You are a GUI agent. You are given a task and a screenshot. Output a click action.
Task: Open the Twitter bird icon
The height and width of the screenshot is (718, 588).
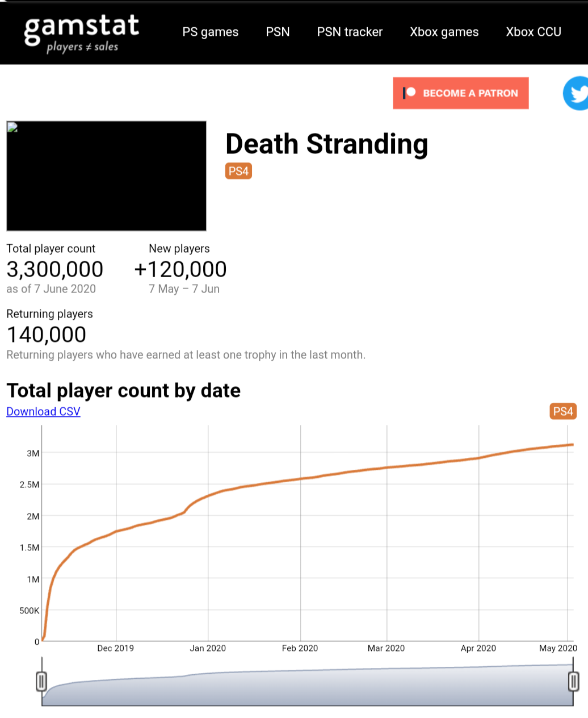pyautogui.click(x=576, y=93)
